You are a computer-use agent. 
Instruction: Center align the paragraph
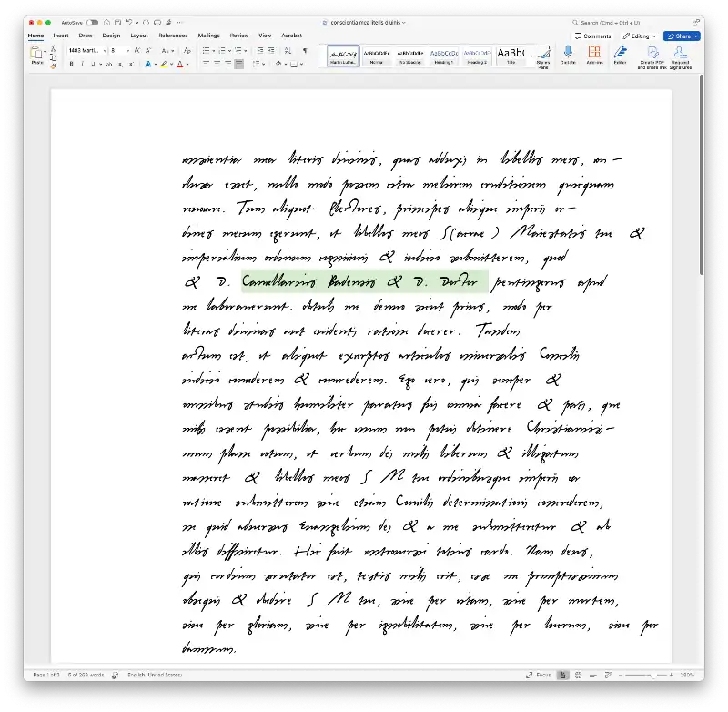pos(217,64)
